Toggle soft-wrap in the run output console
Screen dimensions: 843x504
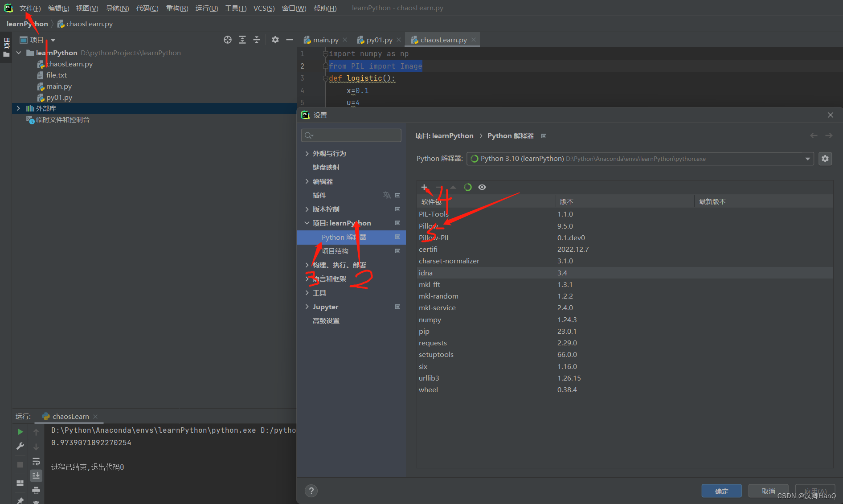pos(36,461)
